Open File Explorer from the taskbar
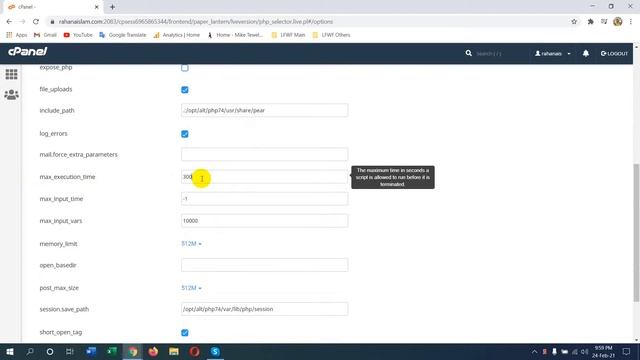Screen dimensions: 640x360 [174, 351]
